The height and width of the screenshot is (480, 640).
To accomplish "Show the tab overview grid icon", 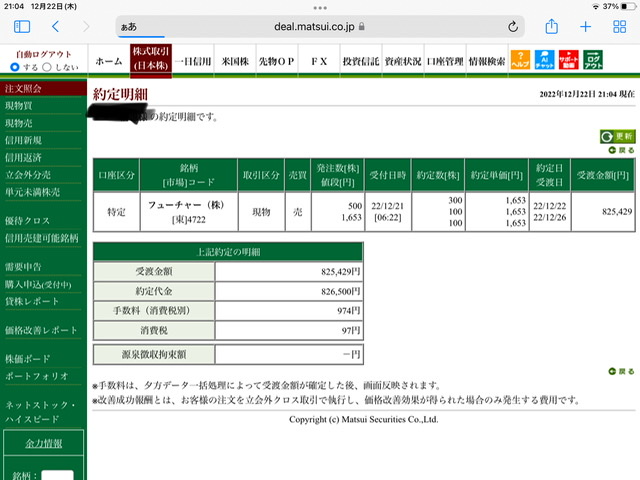I will 620,27.
